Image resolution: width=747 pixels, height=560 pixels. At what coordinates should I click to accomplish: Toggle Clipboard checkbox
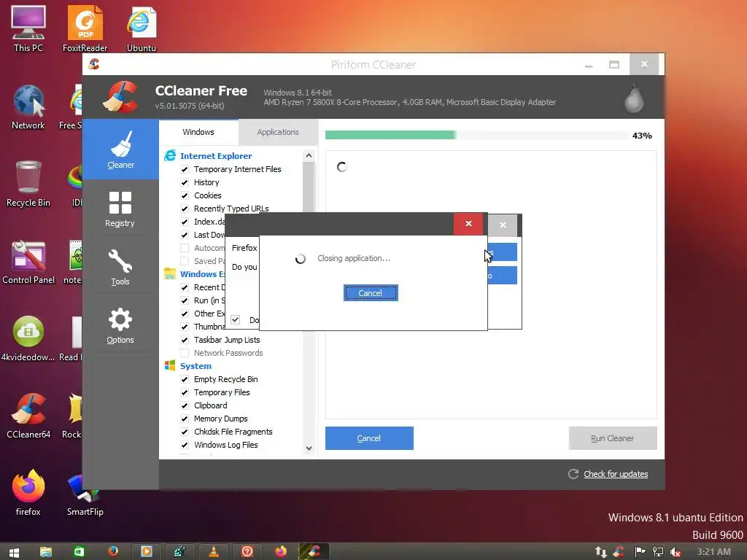point(185,405)
